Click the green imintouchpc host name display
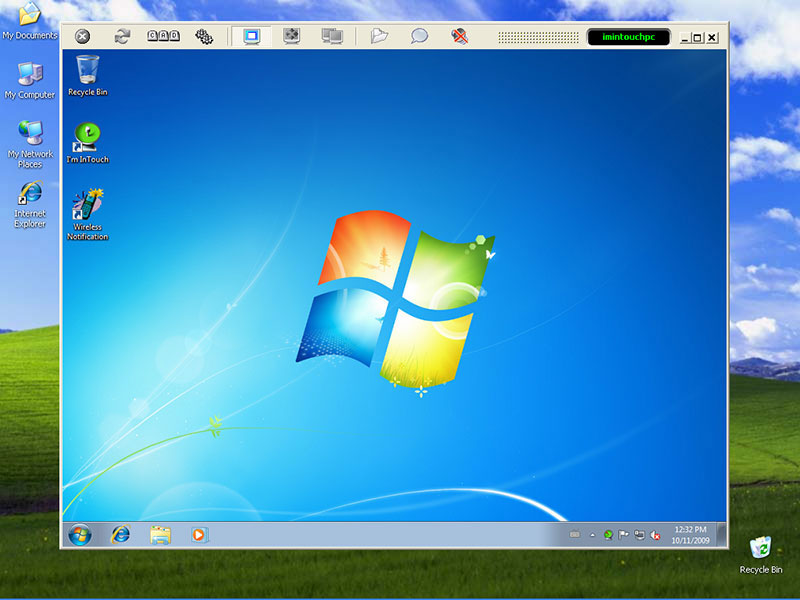800x600 pixels. [629, 37]
